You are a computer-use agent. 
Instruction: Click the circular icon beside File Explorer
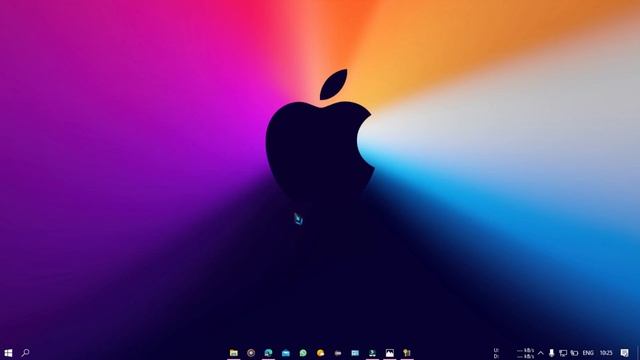251,353
